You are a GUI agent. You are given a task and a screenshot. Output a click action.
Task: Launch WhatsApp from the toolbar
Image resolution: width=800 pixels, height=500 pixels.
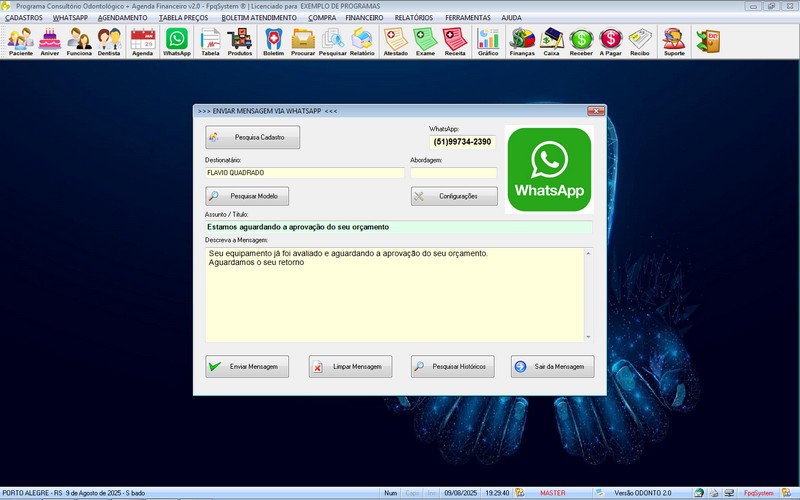click(177, 41)
